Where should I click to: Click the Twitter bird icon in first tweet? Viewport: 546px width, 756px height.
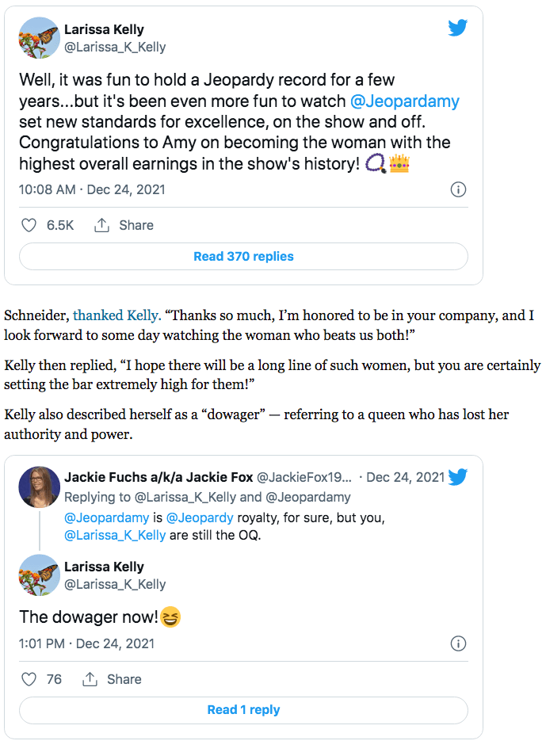(x=457, y=29)
